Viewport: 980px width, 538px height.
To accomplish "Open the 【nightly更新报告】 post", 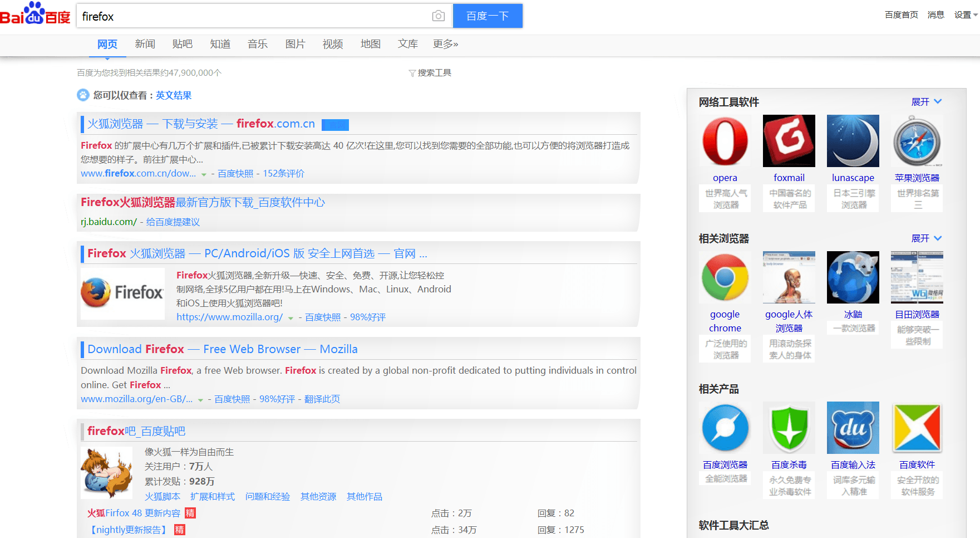I will (129, 530).
